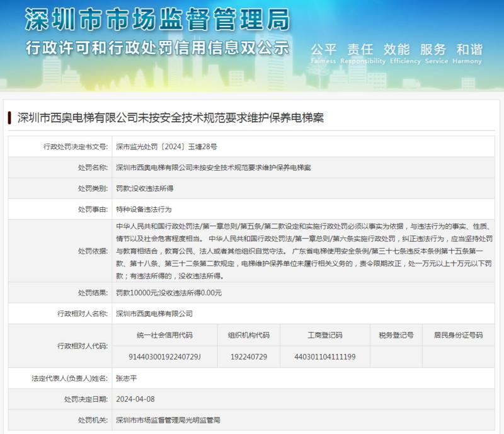Viewport: 504px width, 434px height.
Task: Click legal representative name 张志平
Action: (x=127, y=379)
